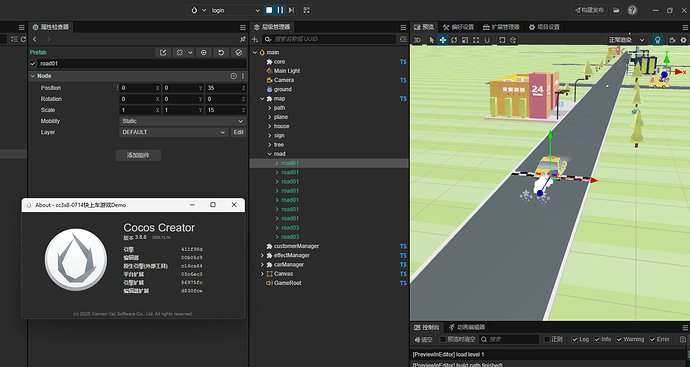
Task: Click the pause preview button
Action: pos(280,10)
